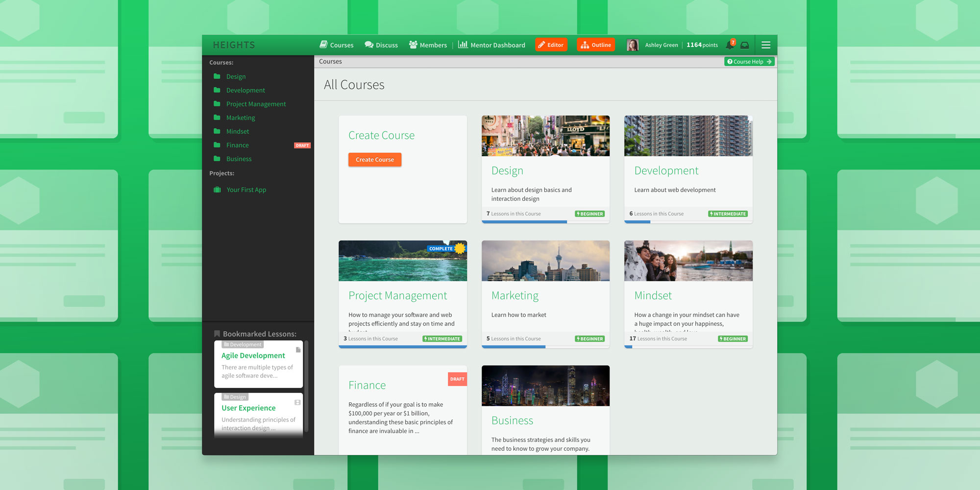This screenshot has width=980, height=490.
Task: Click the BEGINNER badge on Marketing card
Action: pos(590,339)
